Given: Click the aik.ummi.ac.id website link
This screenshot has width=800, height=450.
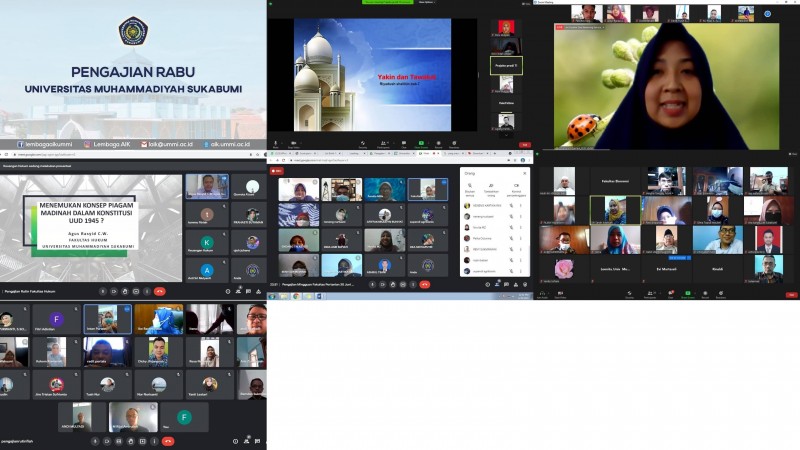Looking at the screenshot, I should 231,144.
